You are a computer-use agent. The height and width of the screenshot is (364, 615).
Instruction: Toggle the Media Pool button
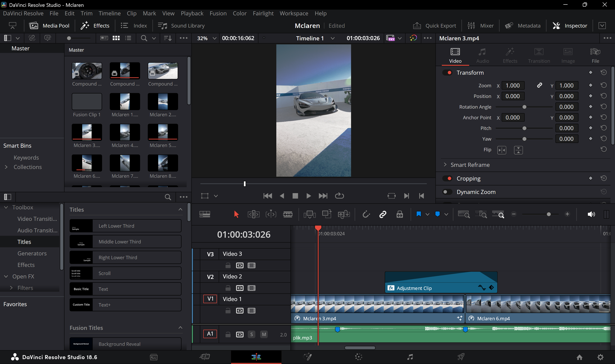(49, 26)
